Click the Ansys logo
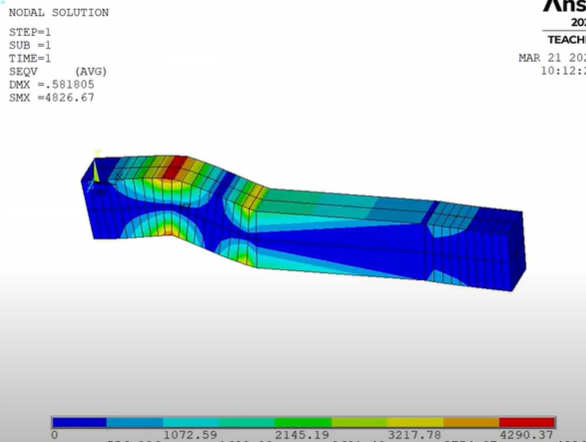Viewport: 586px width, 442px height. point(564,6)
